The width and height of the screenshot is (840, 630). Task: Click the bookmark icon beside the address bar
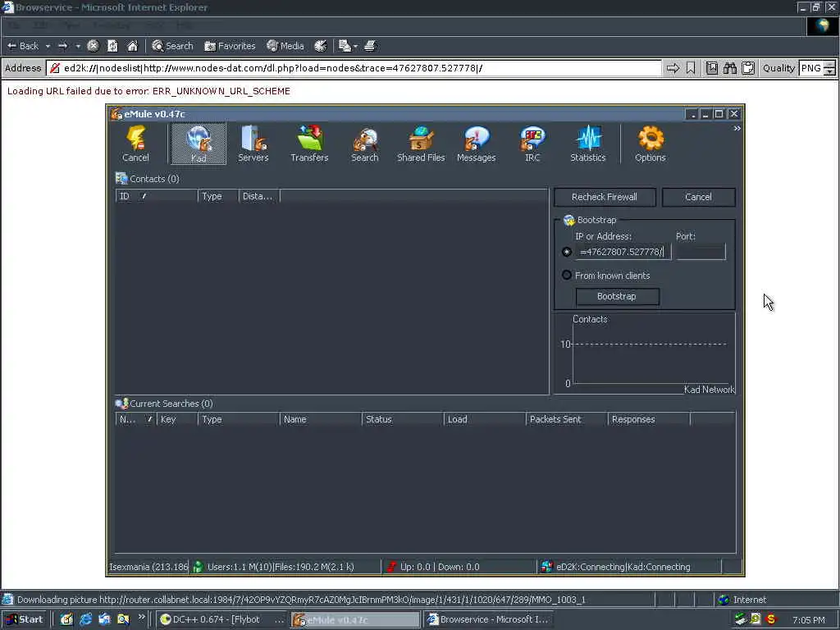691,68
